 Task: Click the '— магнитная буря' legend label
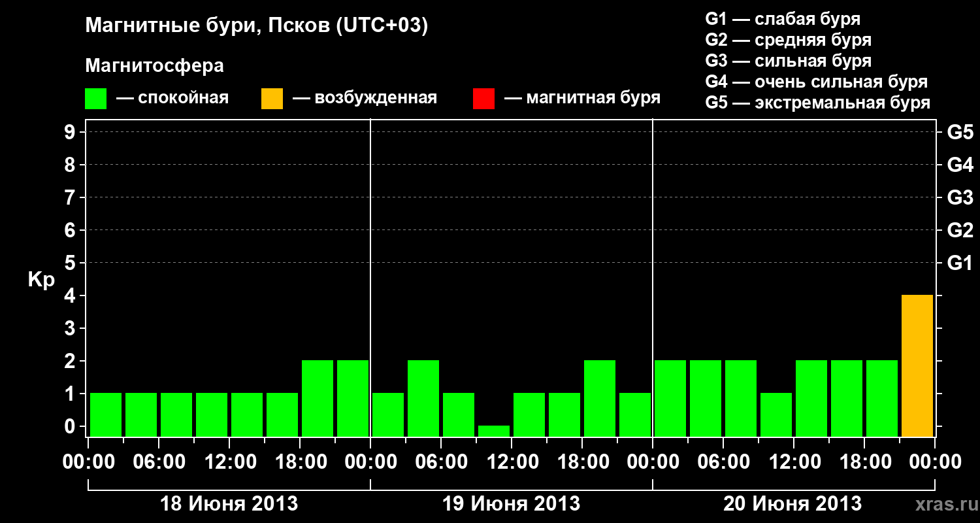[583, 99]
